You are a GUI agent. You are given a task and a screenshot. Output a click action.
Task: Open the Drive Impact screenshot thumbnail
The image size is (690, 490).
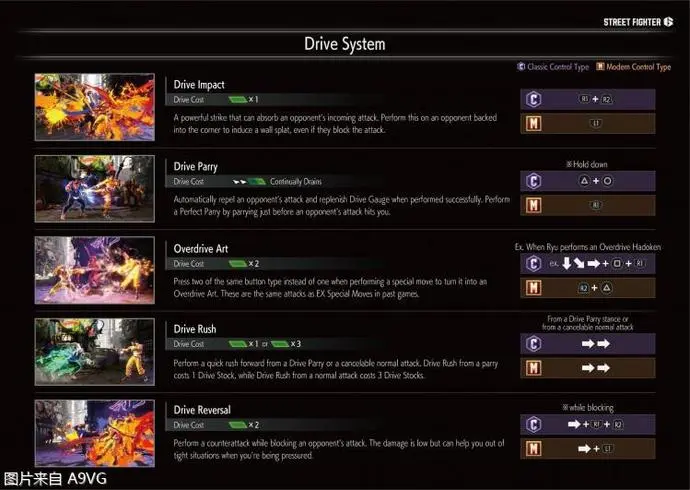click(95, 107)
